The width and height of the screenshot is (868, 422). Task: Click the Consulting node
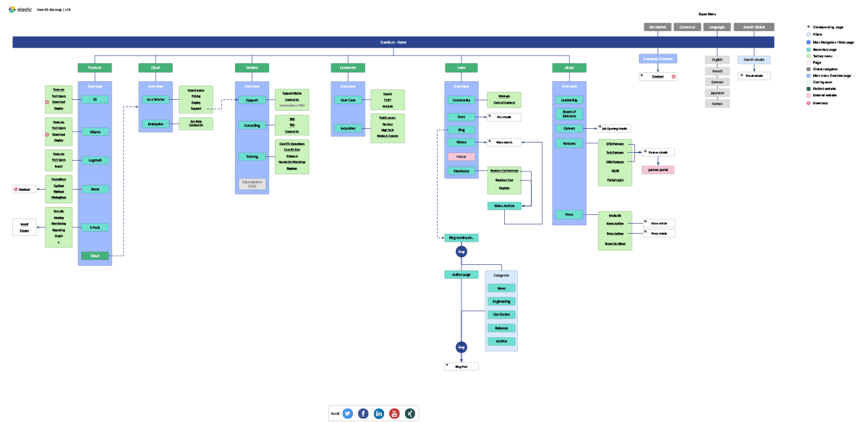252,125
